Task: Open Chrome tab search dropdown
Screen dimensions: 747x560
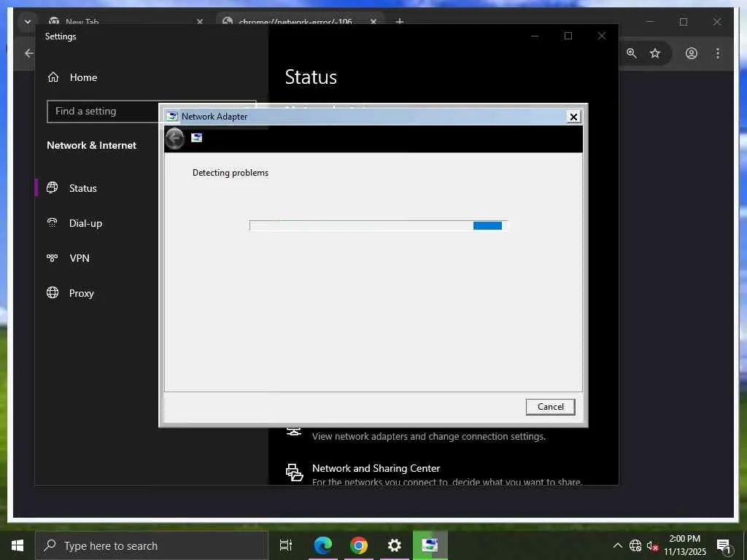Action: 28,21
